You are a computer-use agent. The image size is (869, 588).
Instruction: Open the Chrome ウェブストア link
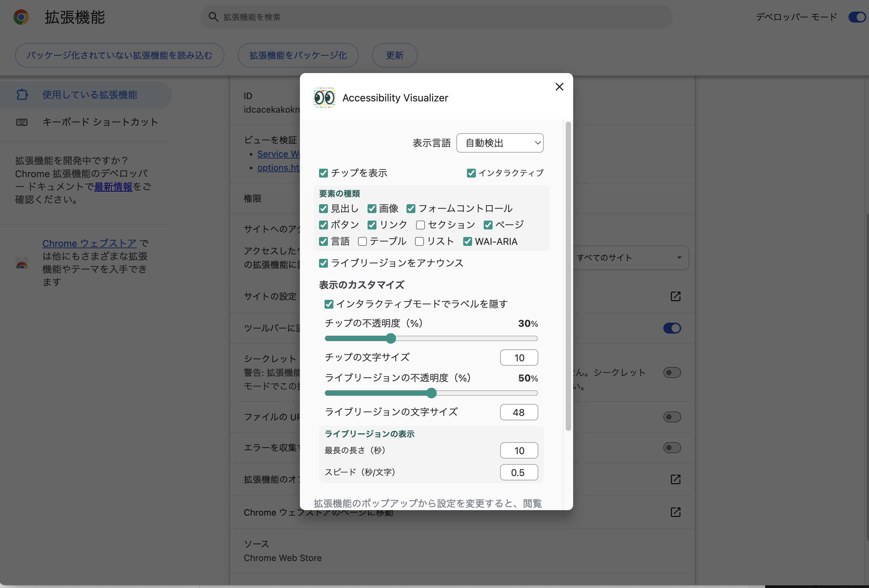89,243
